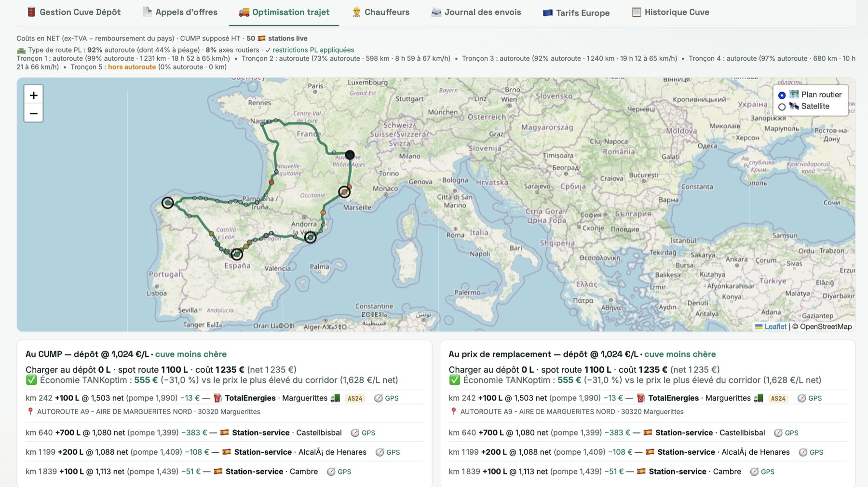Screen dimensions: 868x487
Task: Open GPS for Marguerittes in the remplacement panel
Action: click(x=810, y=398)
